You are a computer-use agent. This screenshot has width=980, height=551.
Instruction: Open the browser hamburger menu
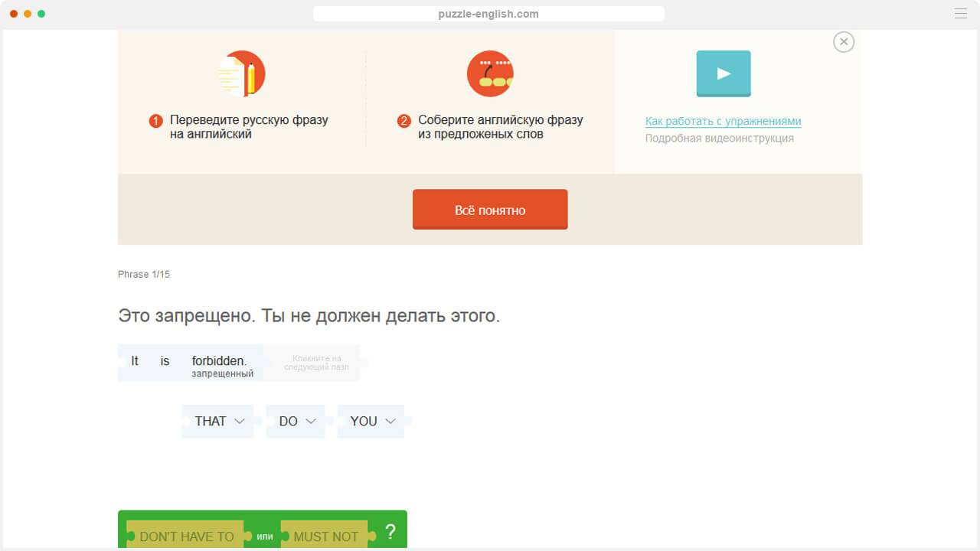tap(961, 14)
